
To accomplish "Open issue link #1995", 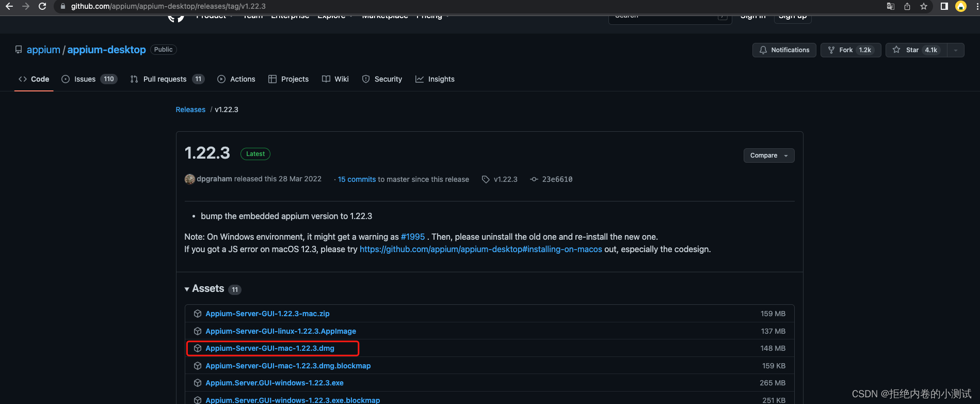I will [x=413, y=237].
